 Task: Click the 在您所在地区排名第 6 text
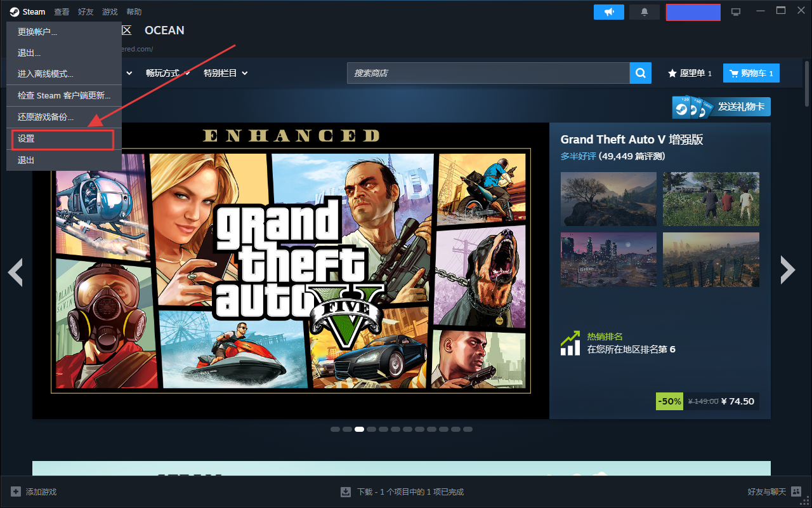coord(631,349)
